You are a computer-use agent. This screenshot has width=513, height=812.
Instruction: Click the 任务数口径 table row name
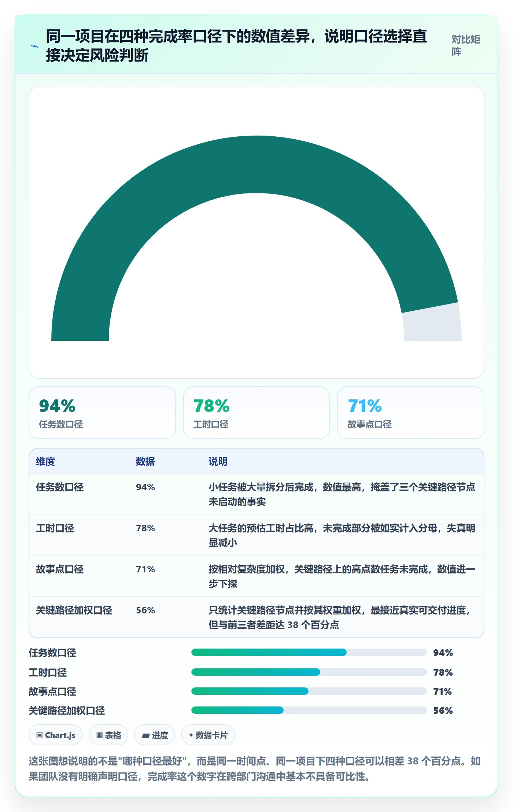tap(60, 487)
